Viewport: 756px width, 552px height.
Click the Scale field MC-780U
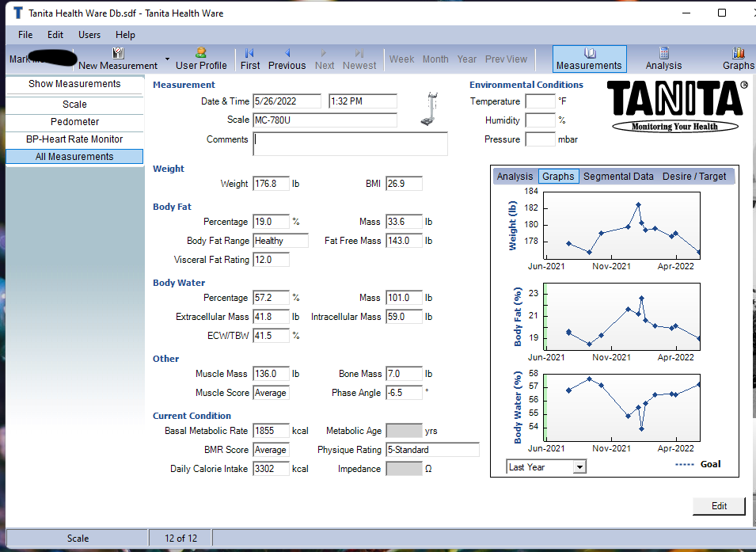[325, 120]
